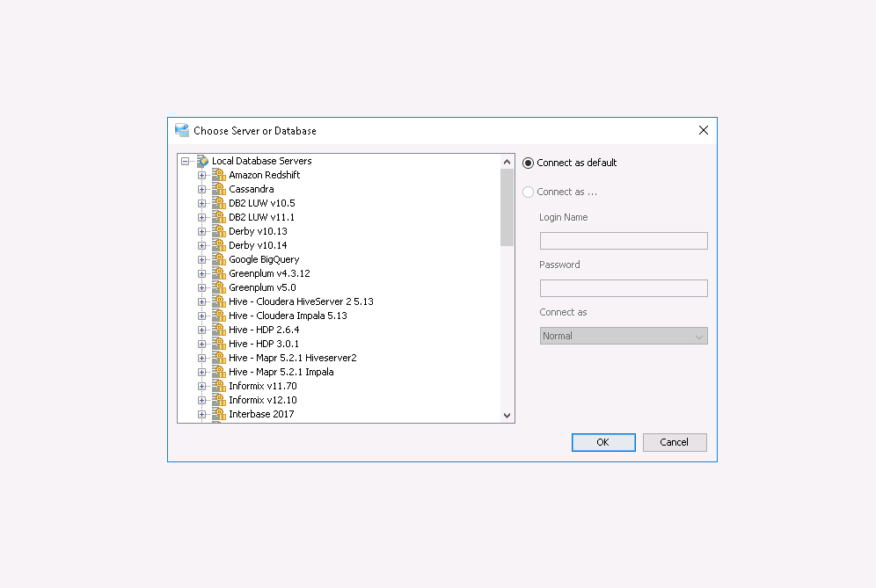Click the Hive Mapr 5.2.1 Hiveserver2 icon
876x588 pixels.
tap(219, 358)
